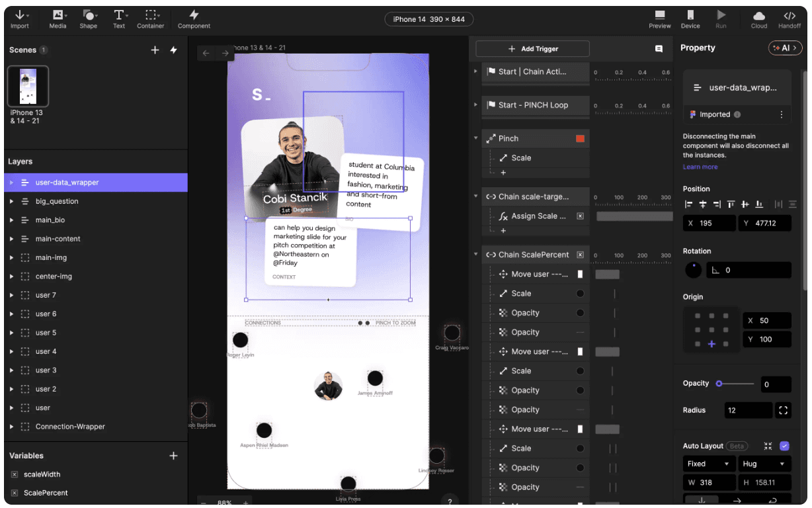Open the Hug height mode dropdown

[x=765, y=464]
